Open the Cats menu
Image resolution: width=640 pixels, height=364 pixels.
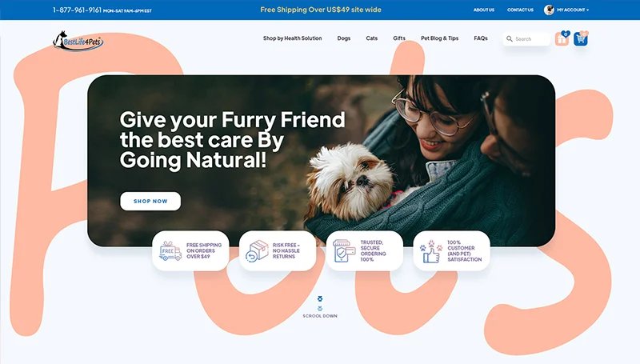click(372, 38)
